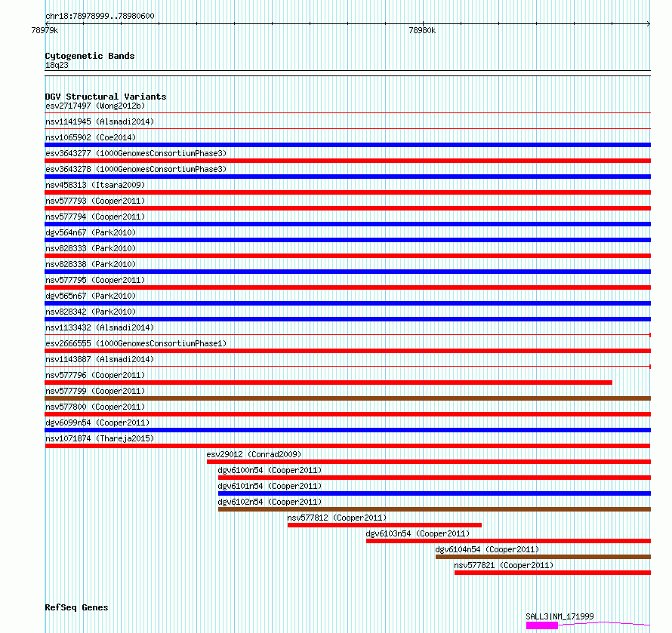The height and width of the screenshot is (633, 672).
Task: Select nsv577799 (Cooper2011) label
Action: coord(95,391)
